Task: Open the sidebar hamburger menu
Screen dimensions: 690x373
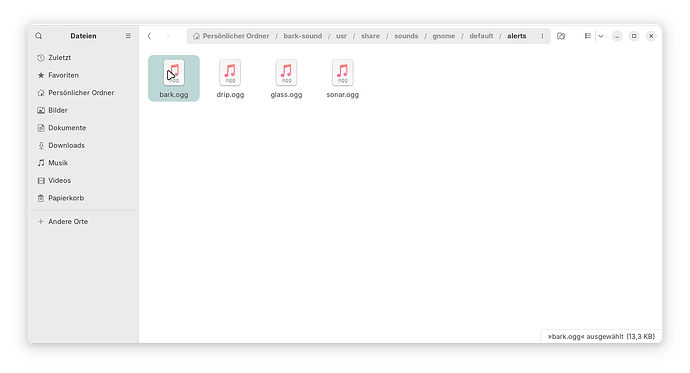Action: 128,36
